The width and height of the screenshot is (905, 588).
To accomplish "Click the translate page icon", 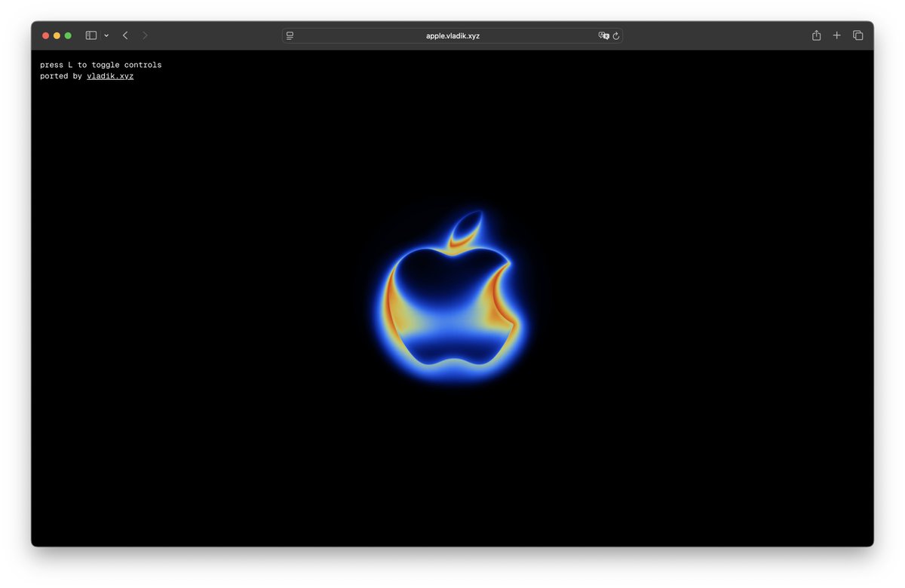I will click(603, 35).
